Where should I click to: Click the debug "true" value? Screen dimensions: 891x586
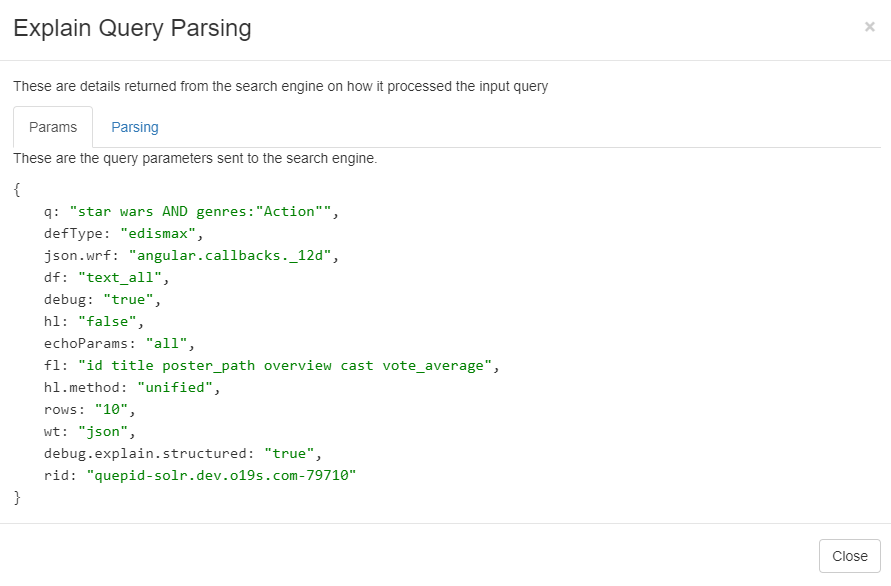[x=128, y=300]
